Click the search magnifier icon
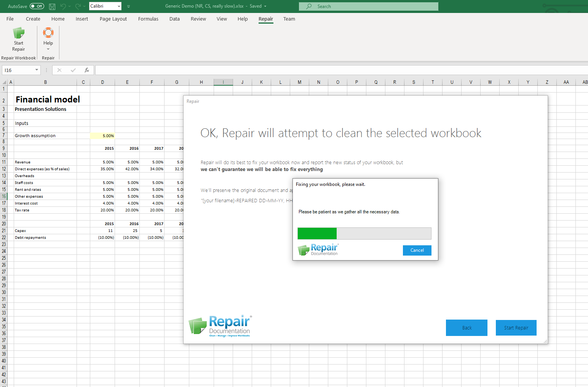 pyautogui.click(x=309, y=6)
